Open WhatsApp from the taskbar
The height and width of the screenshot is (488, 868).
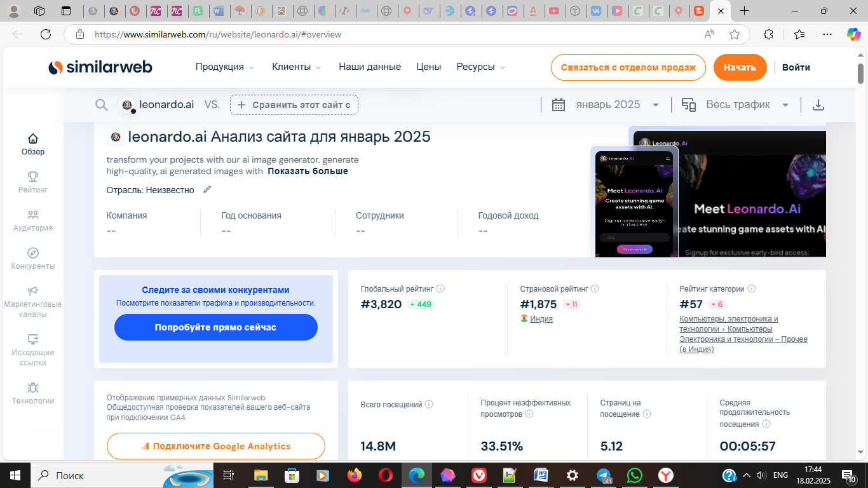pyautogui.click(x=634, y=475)
